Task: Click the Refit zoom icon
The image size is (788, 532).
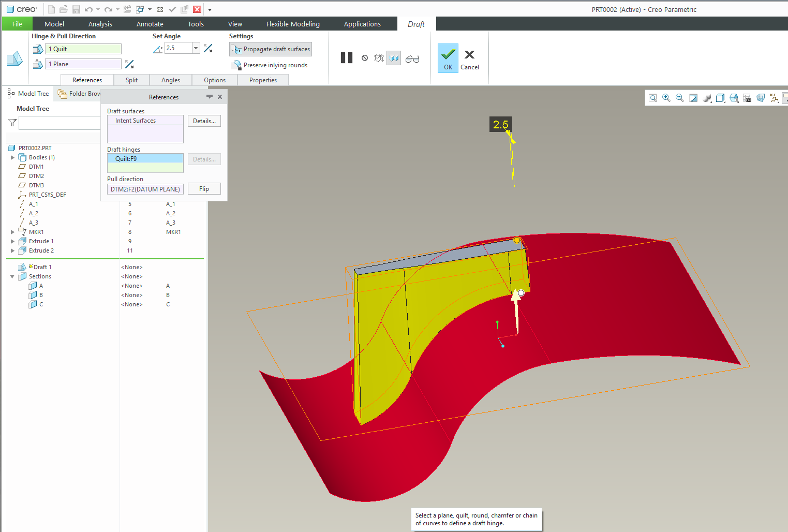Action: [x=693, y=97]
